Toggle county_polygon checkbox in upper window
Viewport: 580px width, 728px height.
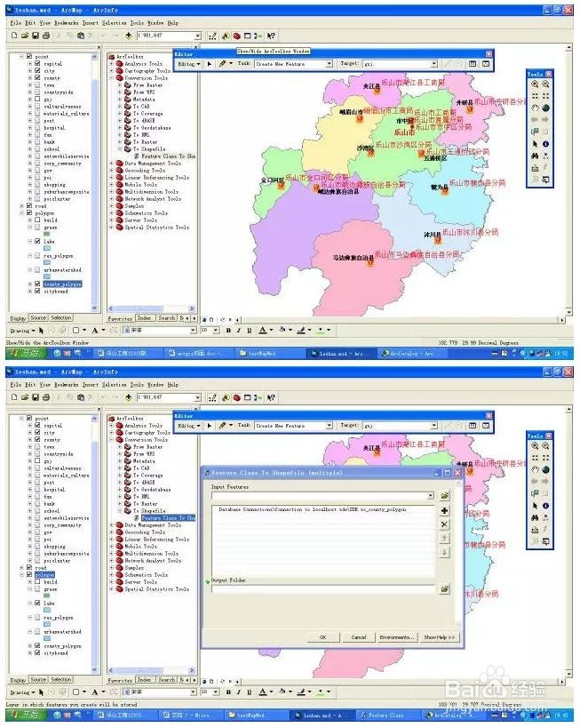point(37,284)
